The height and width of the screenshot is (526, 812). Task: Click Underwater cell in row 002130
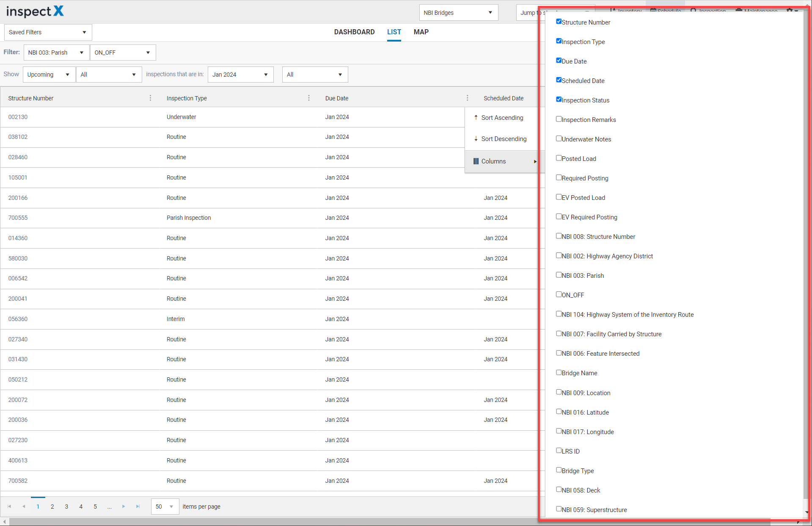181,117
